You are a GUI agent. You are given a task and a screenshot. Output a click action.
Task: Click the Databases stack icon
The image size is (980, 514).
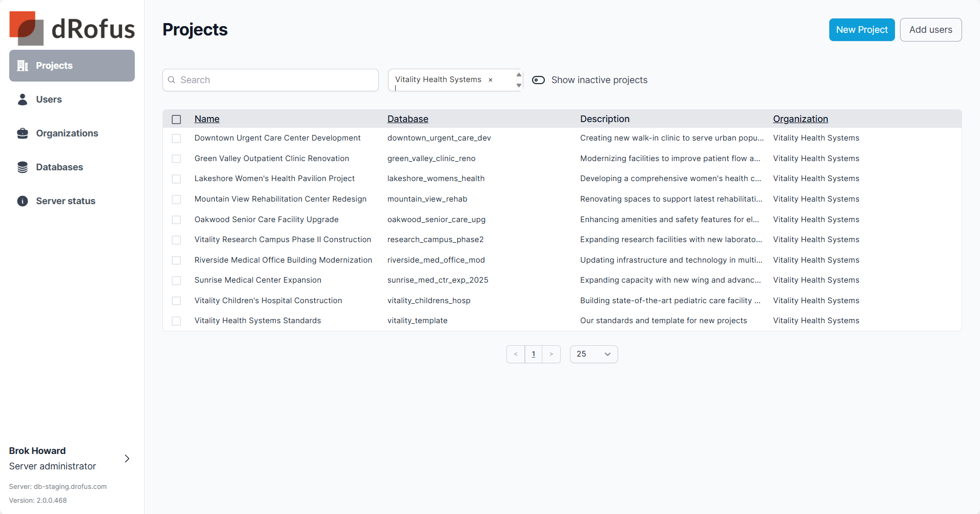click(23, 167)
